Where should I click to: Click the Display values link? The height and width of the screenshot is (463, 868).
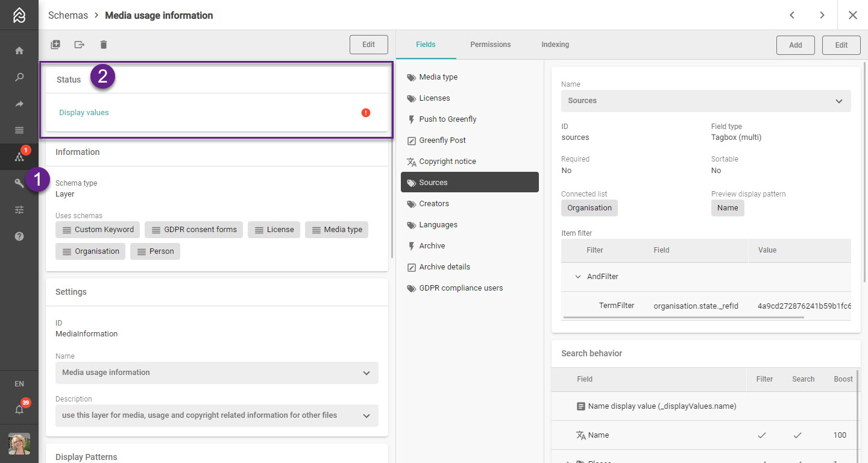coord(84,113)
